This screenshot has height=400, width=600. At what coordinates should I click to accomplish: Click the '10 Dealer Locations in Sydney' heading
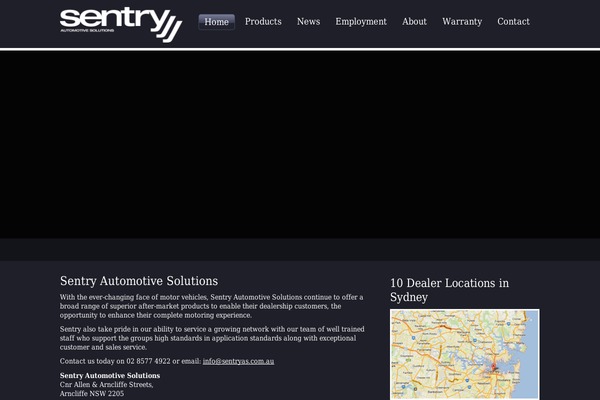pyautogui.click(x=449, y=290)
